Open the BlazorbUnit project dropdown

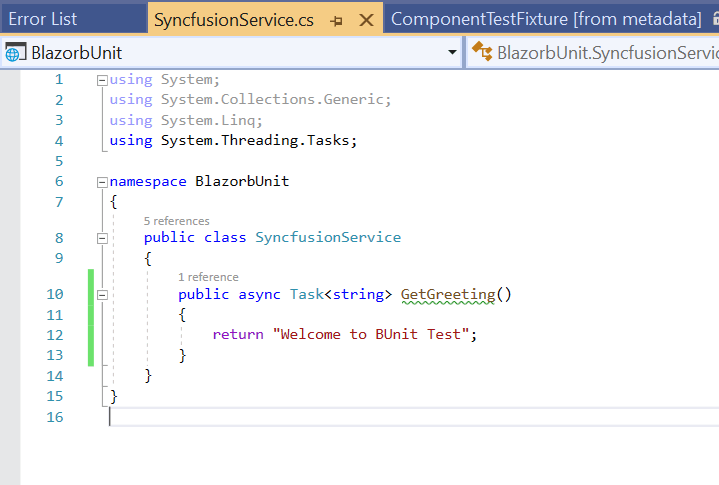click(x=452, y=53)
